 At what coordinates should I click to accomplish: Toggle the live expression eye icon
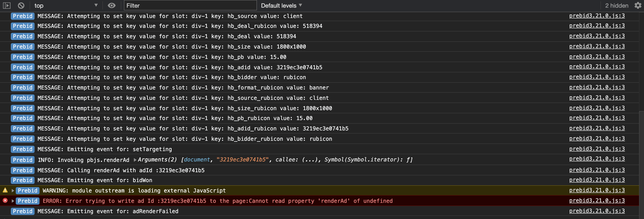click(x=112, y=5)
